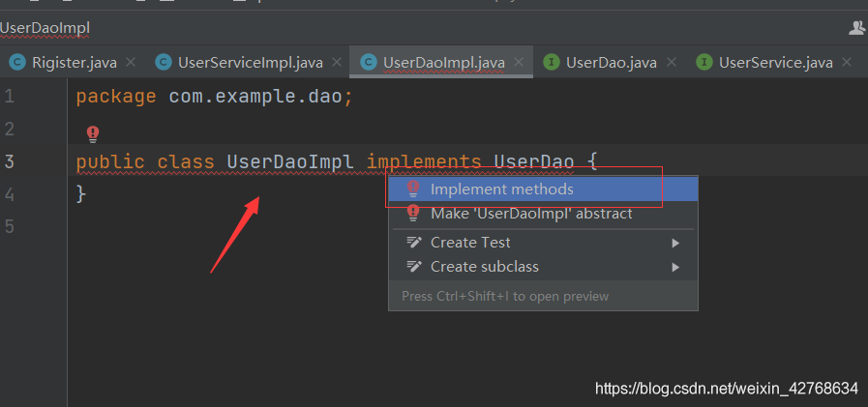868x407 pixels.
Task: Choose Implement methods quick fix
Action: point(543,189)
